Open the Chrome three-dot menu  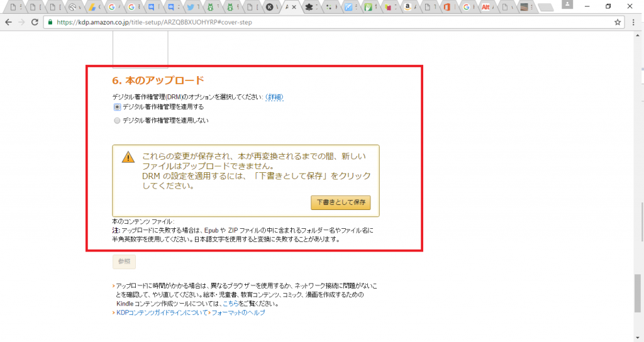pos(633,22)
